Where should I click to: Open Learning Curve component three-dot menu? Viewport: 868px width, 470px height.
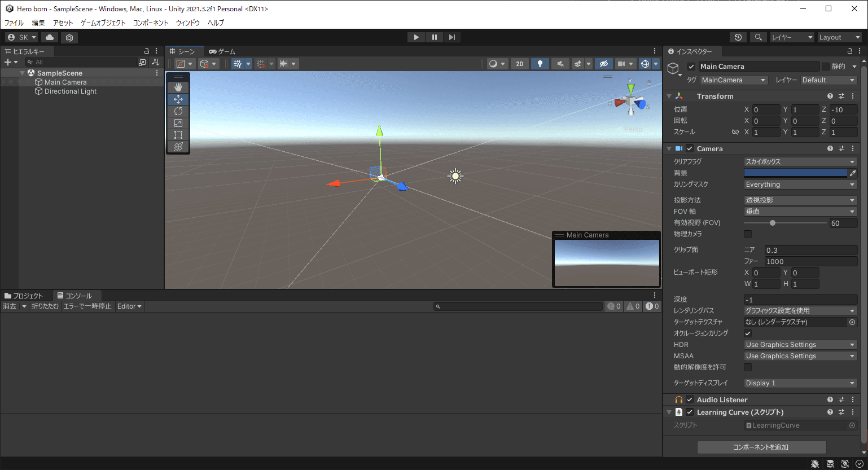[x=853, y=412]
